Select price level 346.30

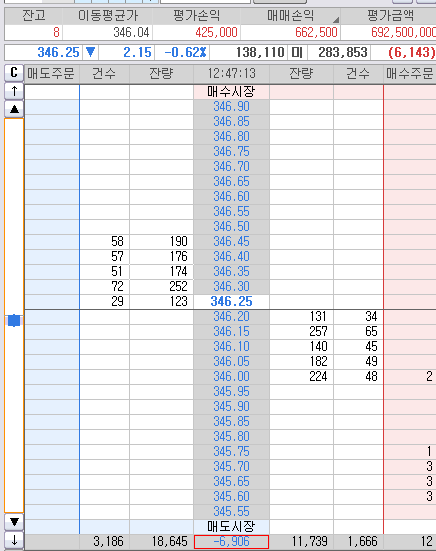pos(231,286)
